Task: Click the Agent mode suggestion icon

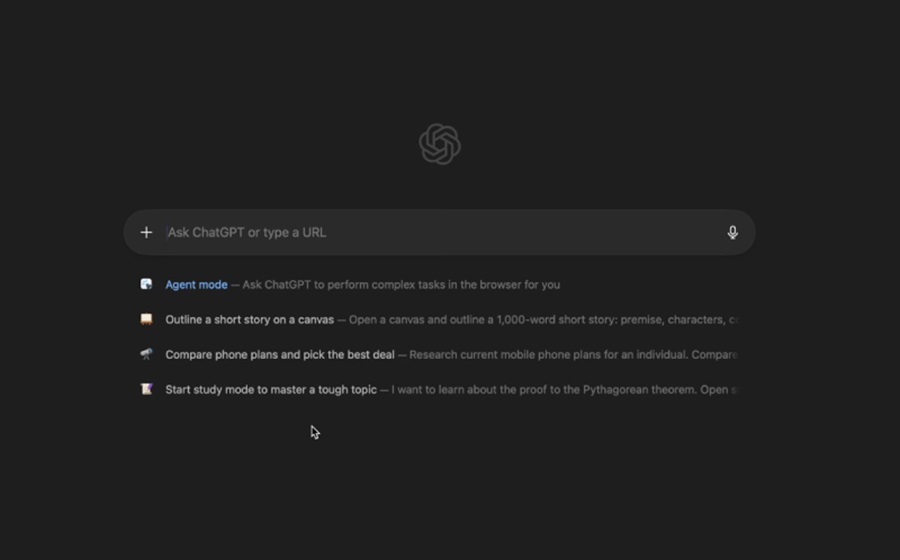Action: [x=146, y=284]
